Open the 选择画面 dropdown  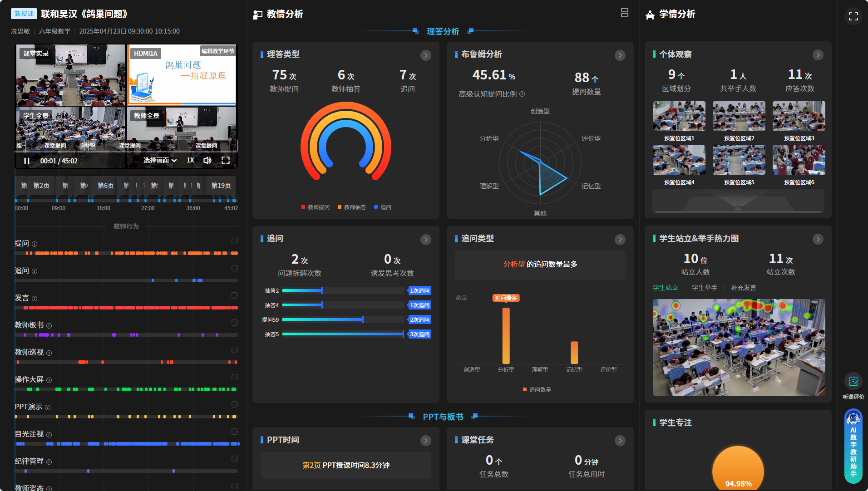[160, 160]
